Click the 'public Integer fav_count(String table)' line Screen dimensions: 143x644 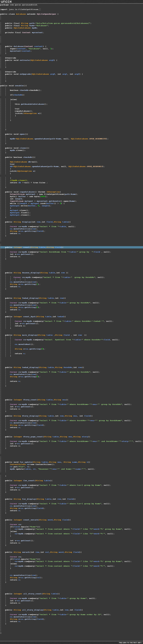29,481
